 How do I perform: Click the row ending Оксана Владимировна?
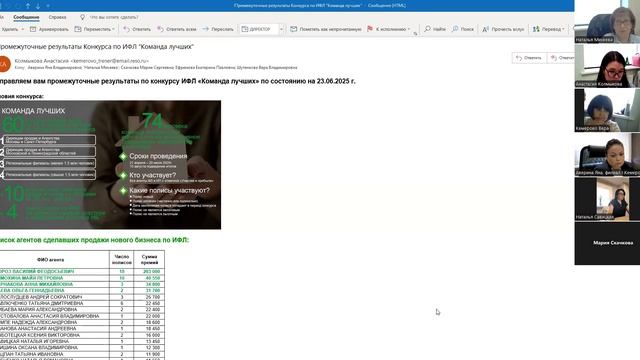(x=82, y=348)
